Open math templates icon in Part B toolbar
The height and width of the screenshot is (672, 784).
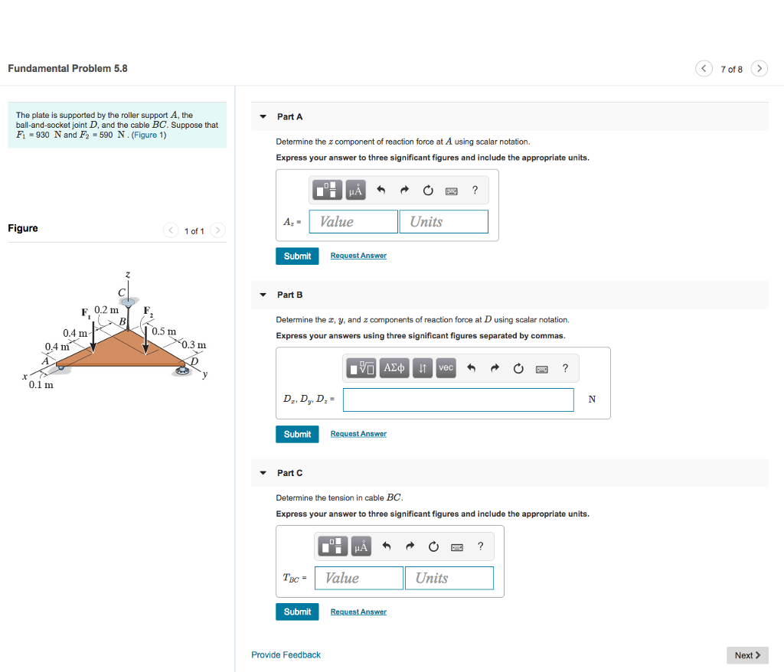click(x=361, y=368)
